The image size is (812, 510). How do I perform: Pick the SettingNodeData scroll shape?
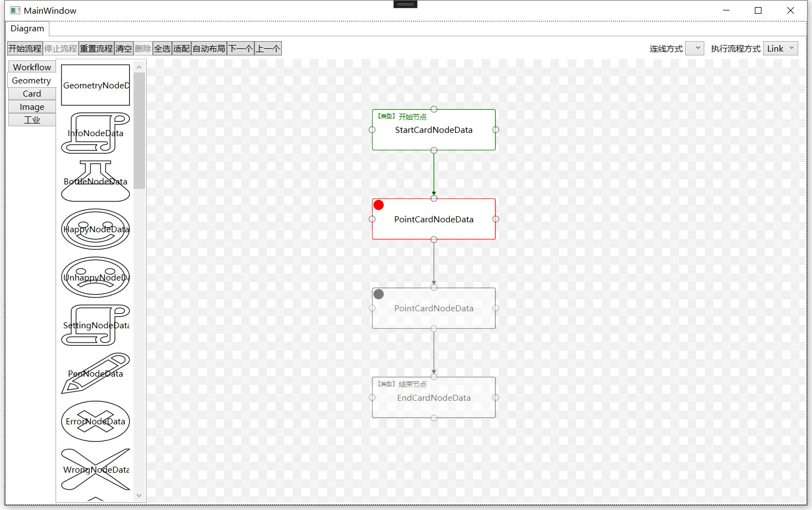96,325
